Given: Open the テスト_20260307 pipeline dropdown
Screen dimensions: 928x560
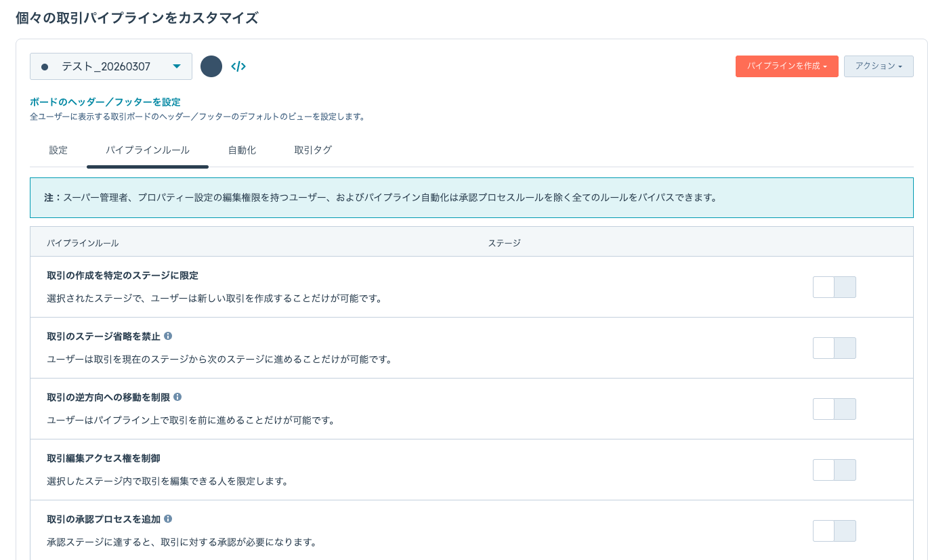Looking at the screenshot, I should (111, 66).
